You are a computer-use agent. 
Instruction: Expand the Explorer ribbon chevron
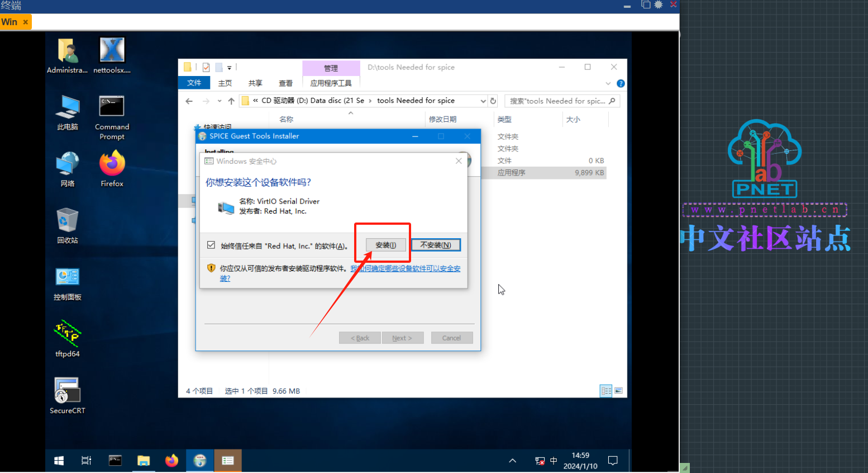608,83
